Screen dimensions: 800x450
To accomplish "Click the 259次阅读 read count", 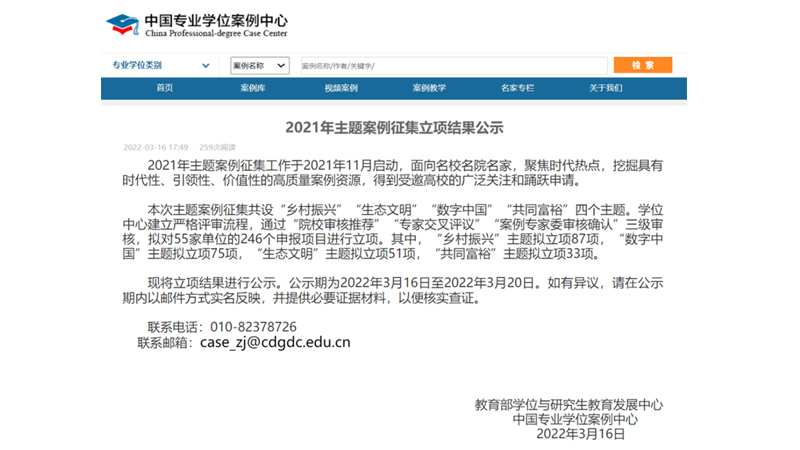I will pyautogui.click(x=217, y=147).
